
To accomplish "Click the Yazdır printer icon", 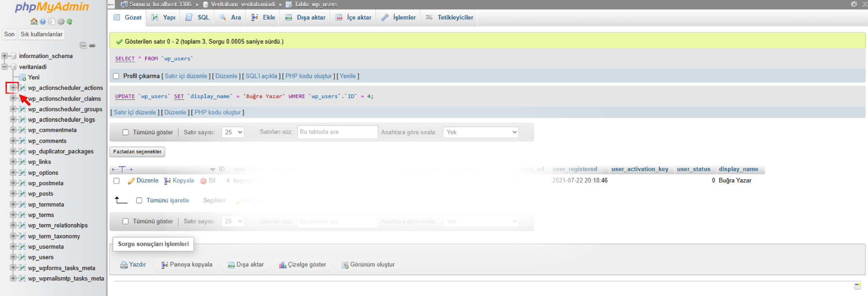I will coord(124,265).
